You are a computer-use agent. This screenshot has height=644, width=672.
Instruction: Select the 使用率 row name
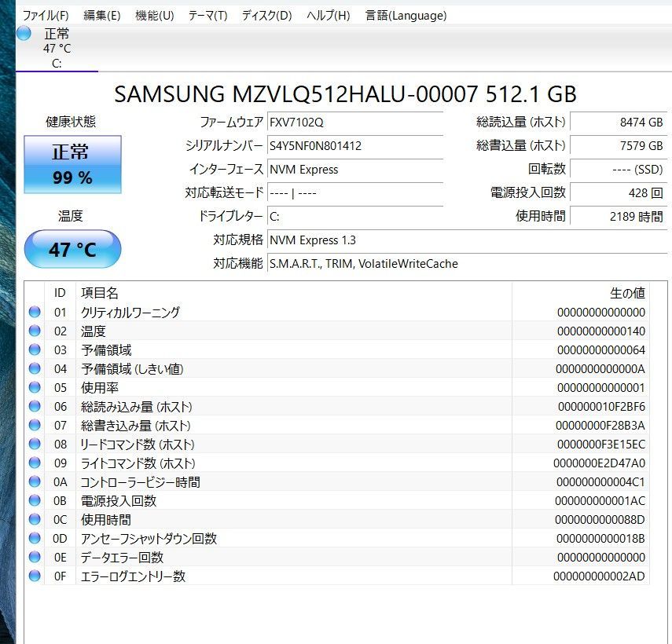[100, 387]
